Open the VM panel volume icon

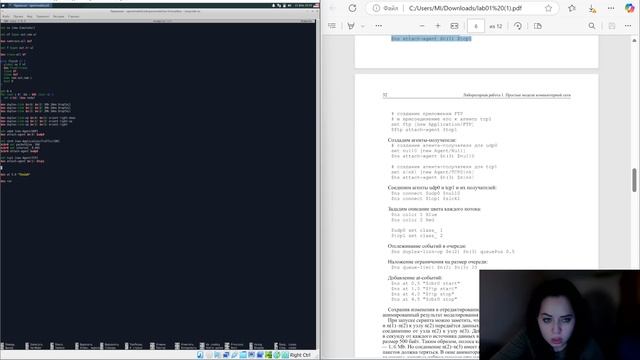click(x=289, y=5)
